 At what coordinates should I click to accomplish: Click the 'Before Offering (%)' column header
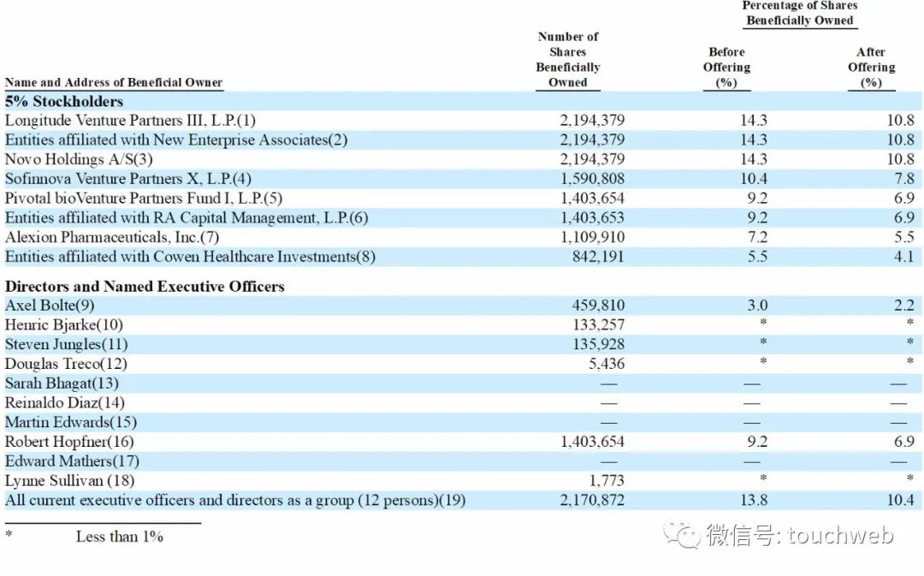(726, 68)
